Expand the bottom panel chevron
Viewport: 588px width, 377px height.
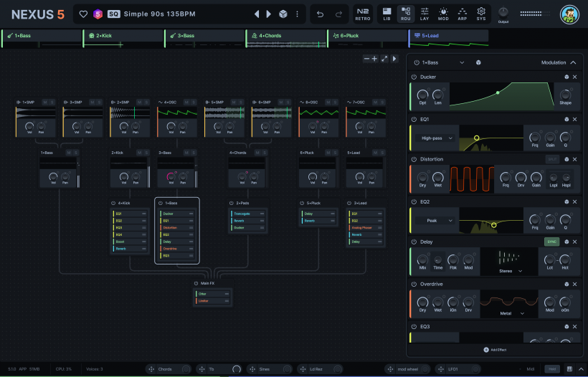click(x=581, y=369)
